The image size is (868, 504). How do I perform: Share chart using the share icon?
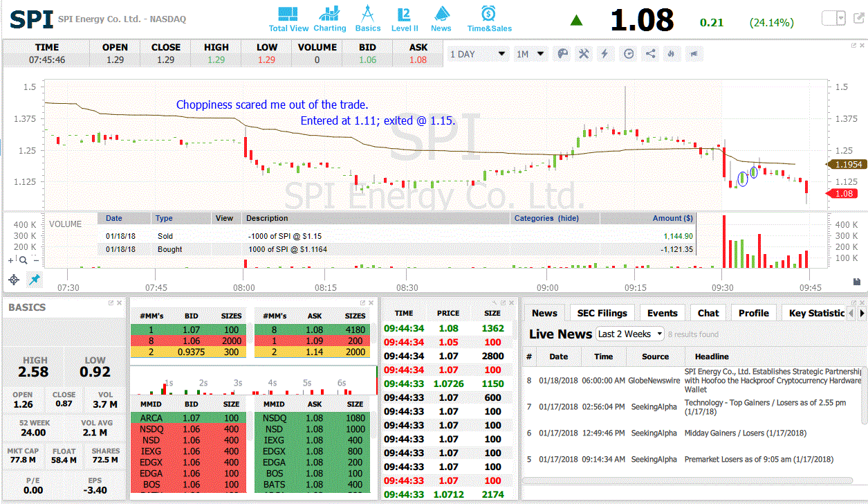650,54
